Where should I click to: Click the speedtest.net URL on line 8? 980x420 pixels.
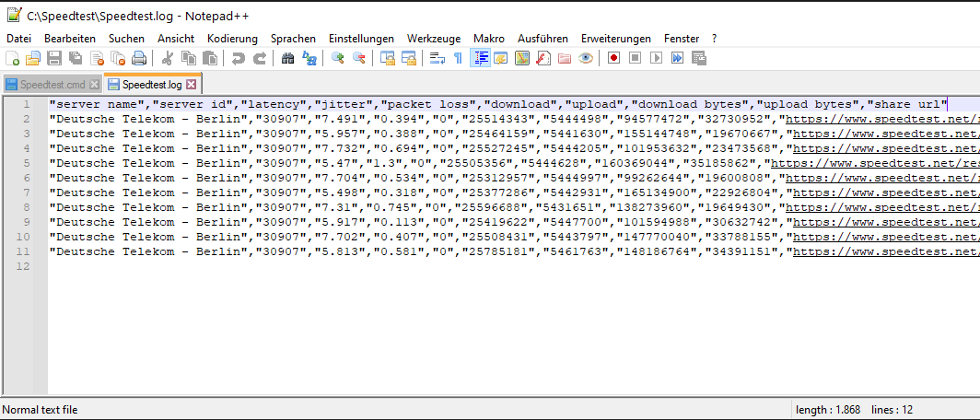[x=882, y=205]
